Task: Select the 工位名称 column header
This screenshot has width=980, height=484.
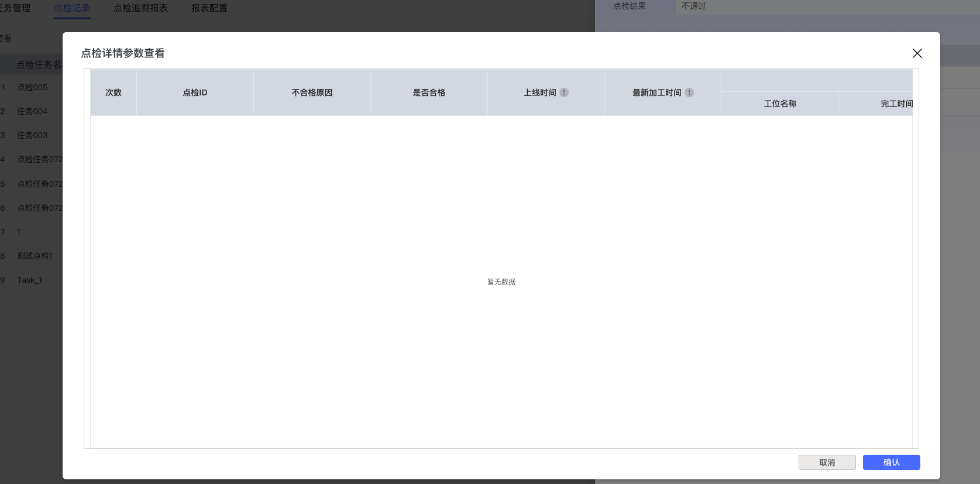Action: pos(780,104)
